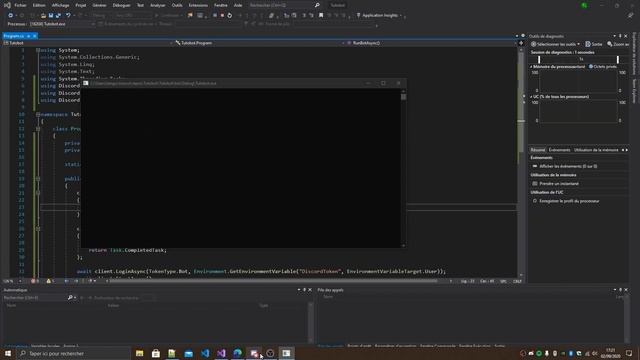Open the Application Insights dropdown
Screen dimensions: 640x360
click(379, 16)
